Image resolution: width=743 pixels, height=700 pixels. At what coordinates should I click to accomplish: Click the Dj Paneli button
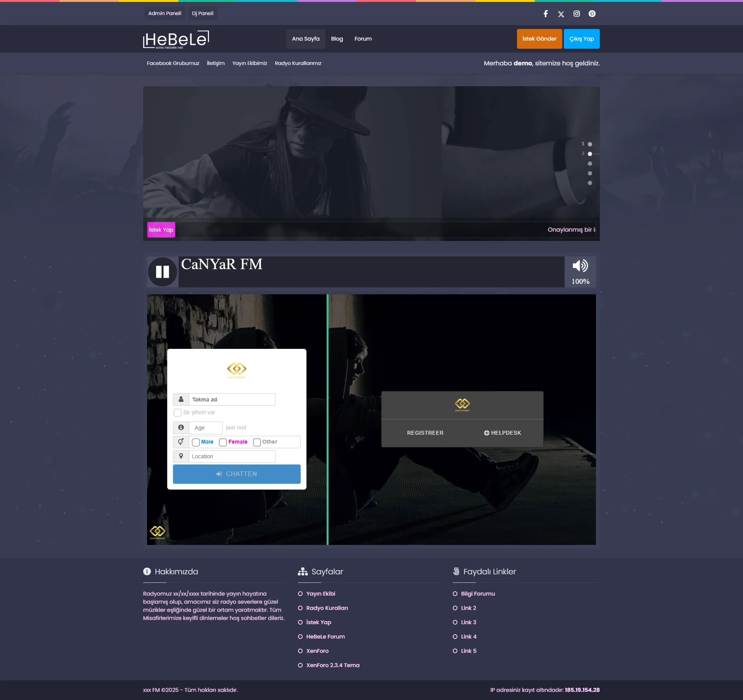203,13
